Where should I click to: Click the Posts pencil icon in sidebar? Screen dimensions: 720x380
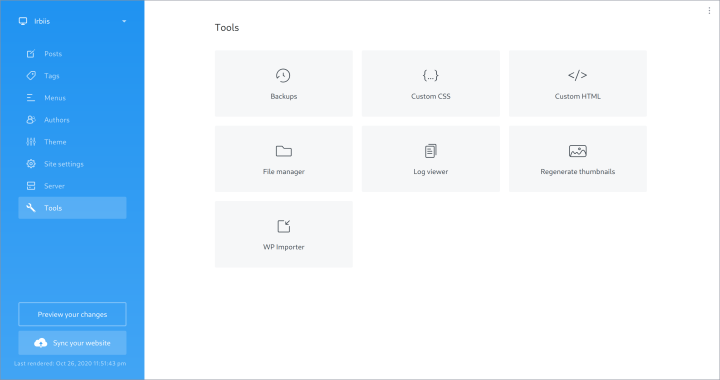(x=31, y=54)
